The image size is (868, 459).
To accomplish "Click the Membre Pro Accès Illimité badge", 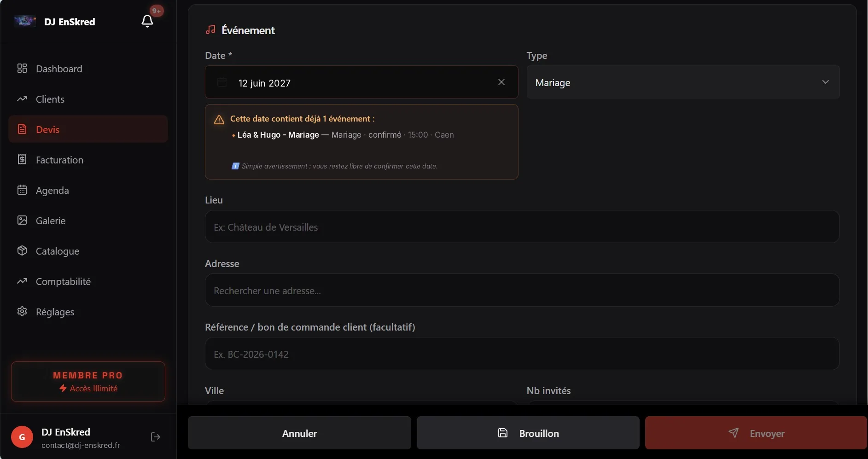I will (88, 382).
